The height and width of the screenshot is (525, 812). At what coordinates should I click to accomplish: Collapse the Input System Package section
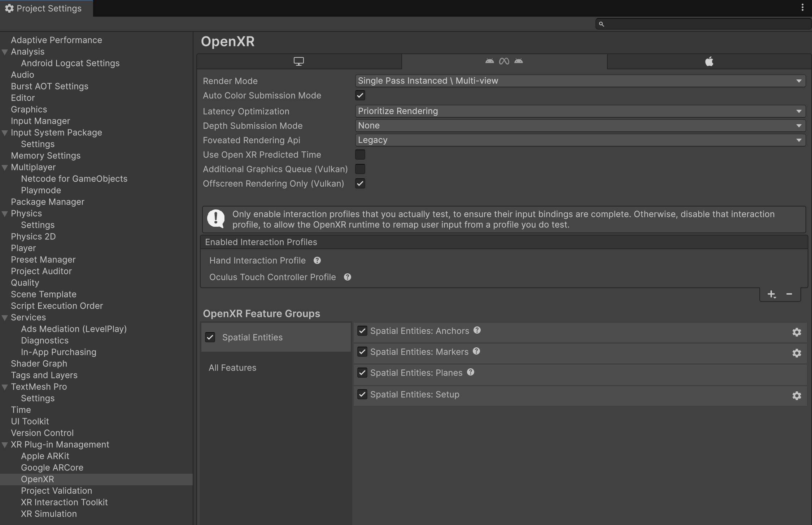(x=5, y=133)
